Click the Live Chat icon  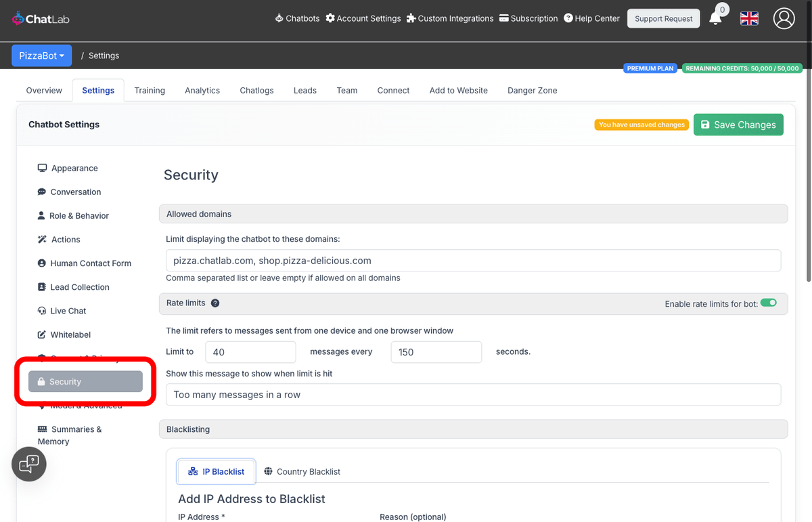[41, 310]
